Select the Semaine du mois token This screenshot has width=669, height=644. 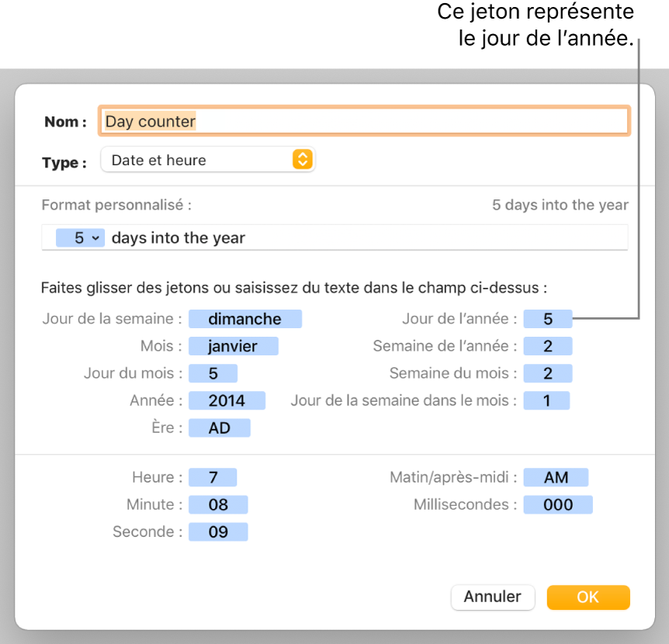547,373
